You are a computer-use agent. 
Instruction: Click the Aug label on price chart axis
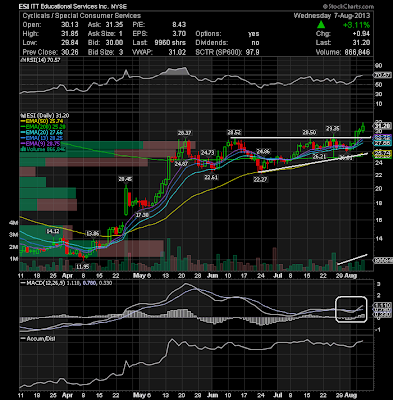click(x=351, y=276)
